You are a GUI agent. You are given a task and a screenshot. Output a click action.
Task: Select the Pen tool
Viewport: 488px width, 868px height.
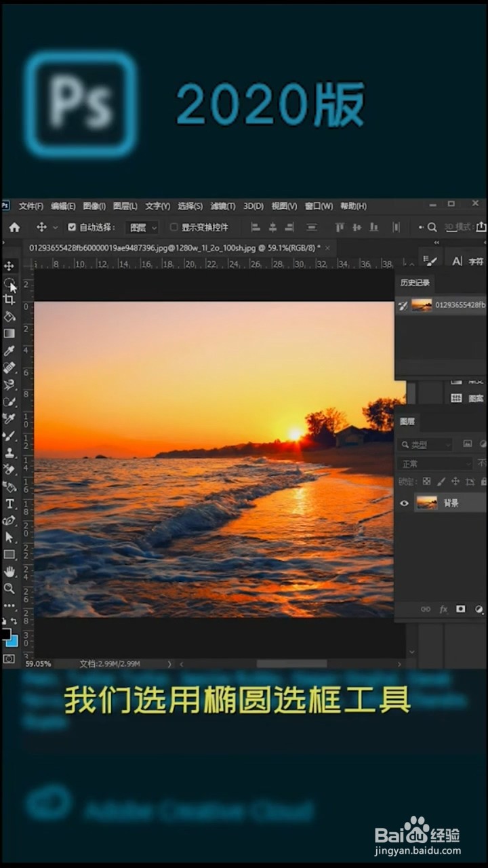pyautogui.click(x=9, y=520)
